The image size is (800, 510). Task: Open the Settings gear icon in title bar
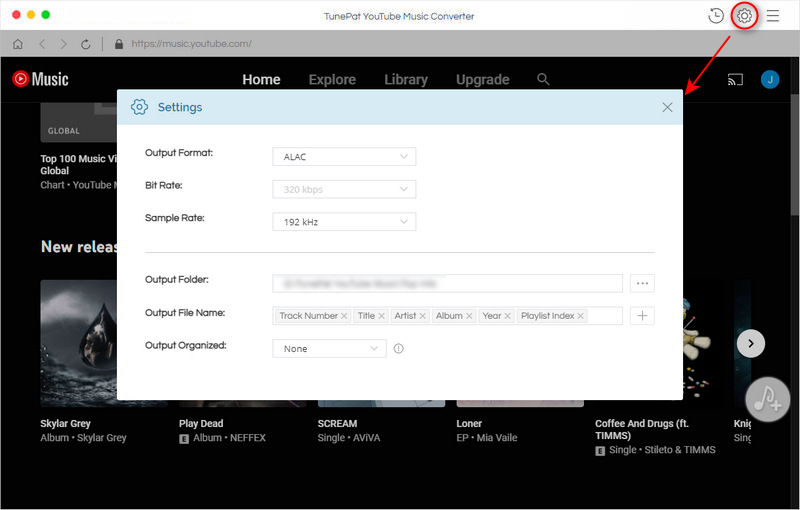[x=744, y=16]
